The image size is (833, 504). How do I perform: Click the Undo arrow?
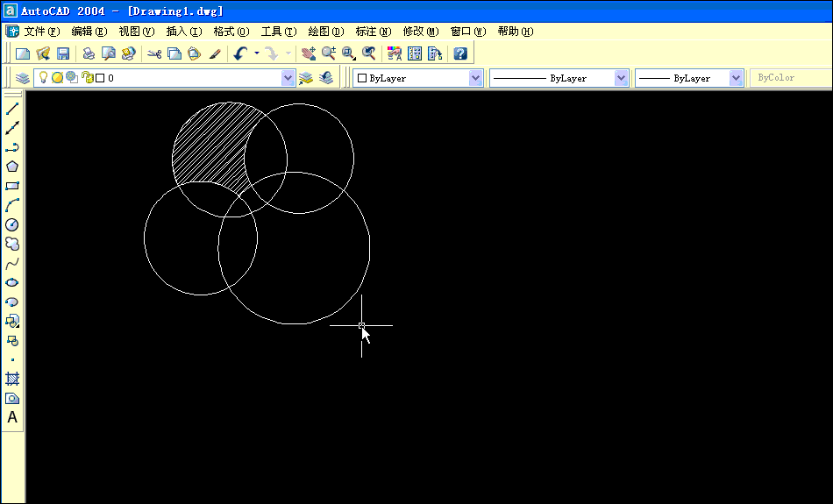(x=240, y=53)
